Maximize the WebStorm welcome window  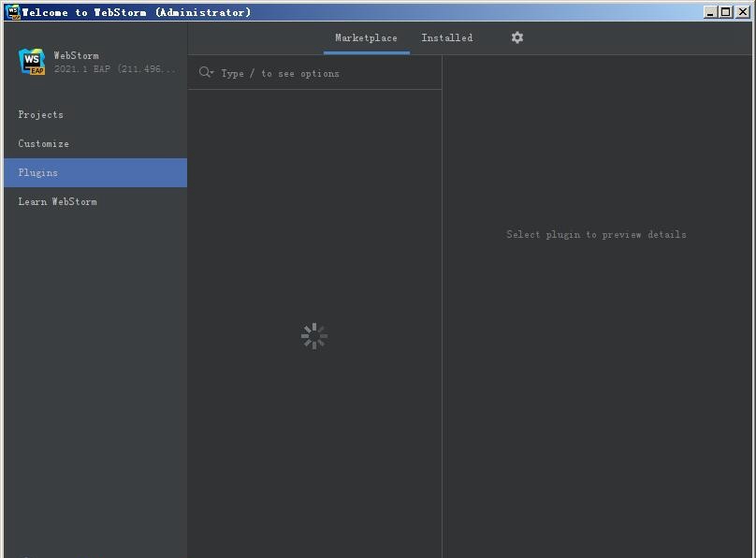[x=726, y=12]
